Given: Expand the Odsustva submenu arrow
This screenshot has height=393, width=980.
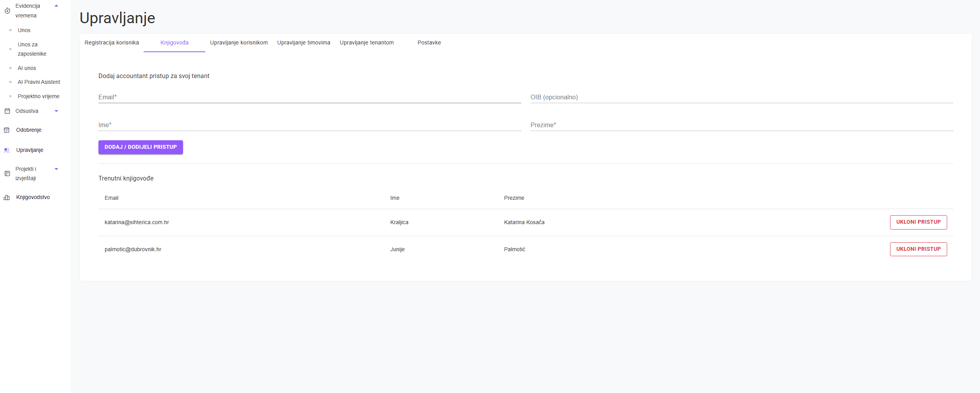Looking at the screenshot, I should 56,111.
